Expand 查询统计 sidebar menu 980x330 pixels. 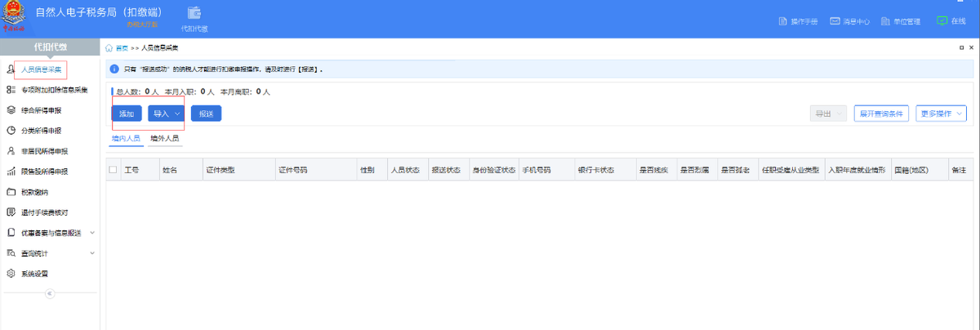[x=50, y=253]
